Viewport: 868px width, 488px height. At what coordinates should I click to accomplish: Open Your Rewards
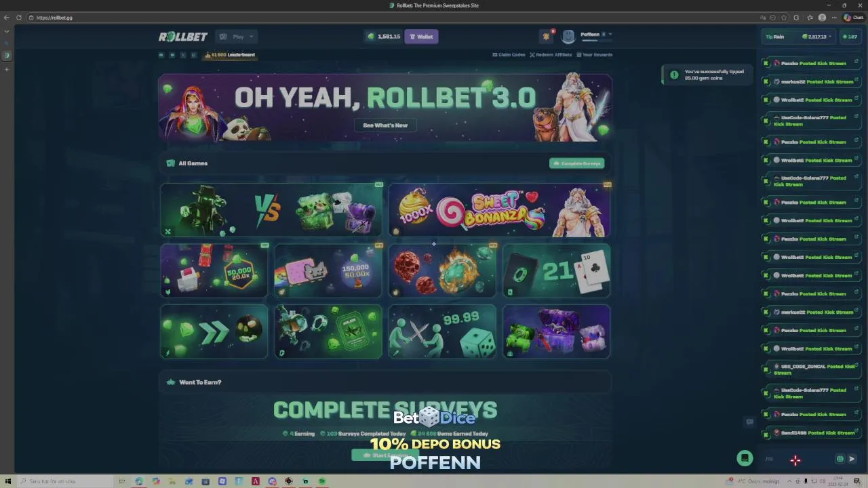(594, 55)
